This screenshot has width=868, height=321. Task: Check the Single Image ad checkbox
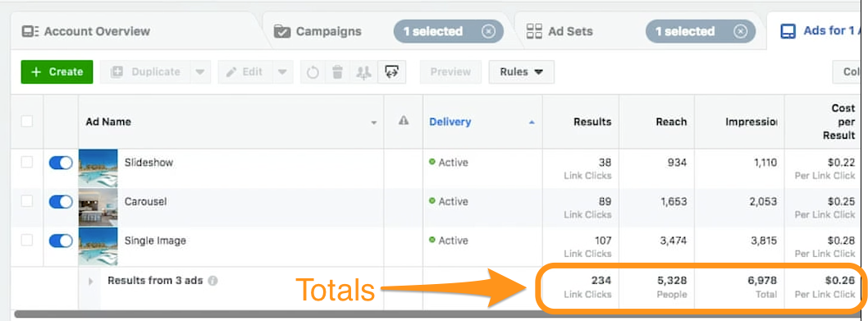click(26, 241)
